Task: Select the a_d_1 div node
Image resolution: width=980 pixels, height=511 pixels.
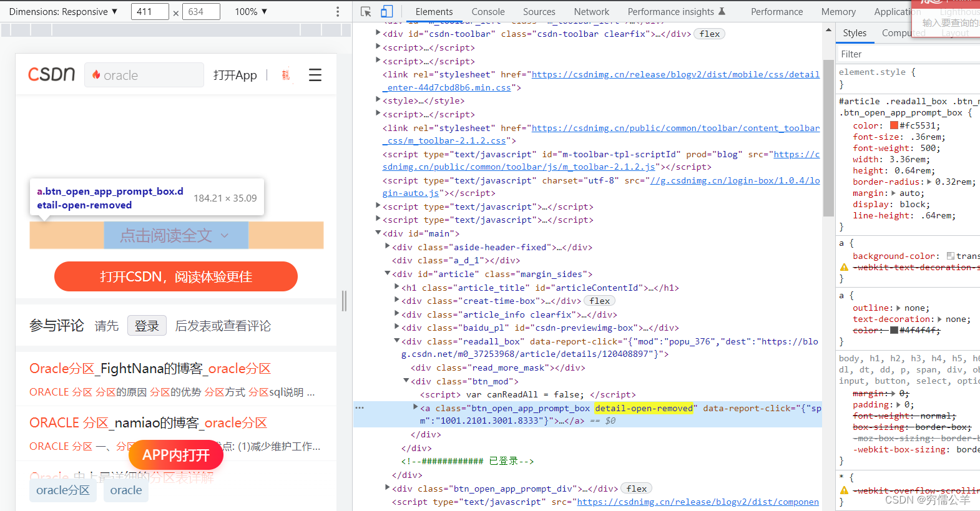Action: pos(456,260)
